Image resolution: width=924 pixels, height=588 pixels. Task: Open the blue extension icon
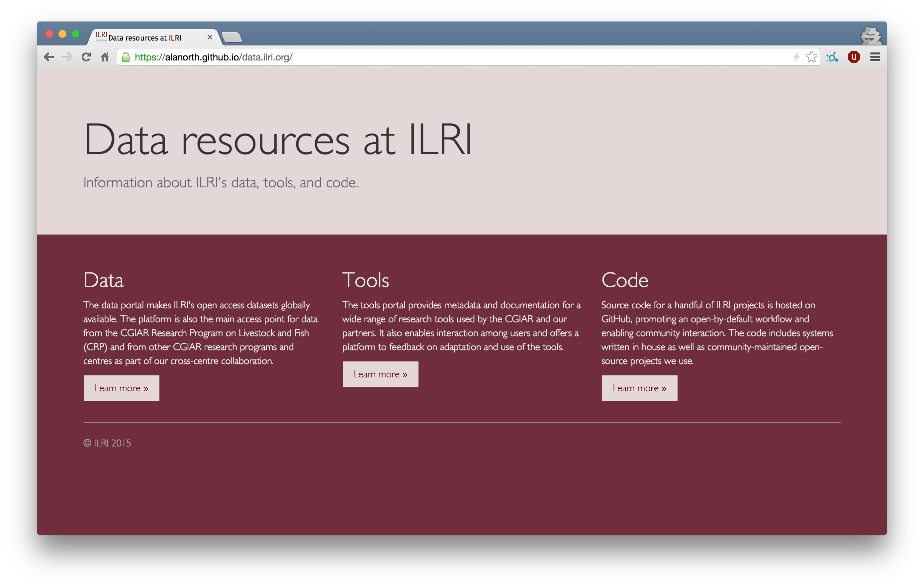832,57
